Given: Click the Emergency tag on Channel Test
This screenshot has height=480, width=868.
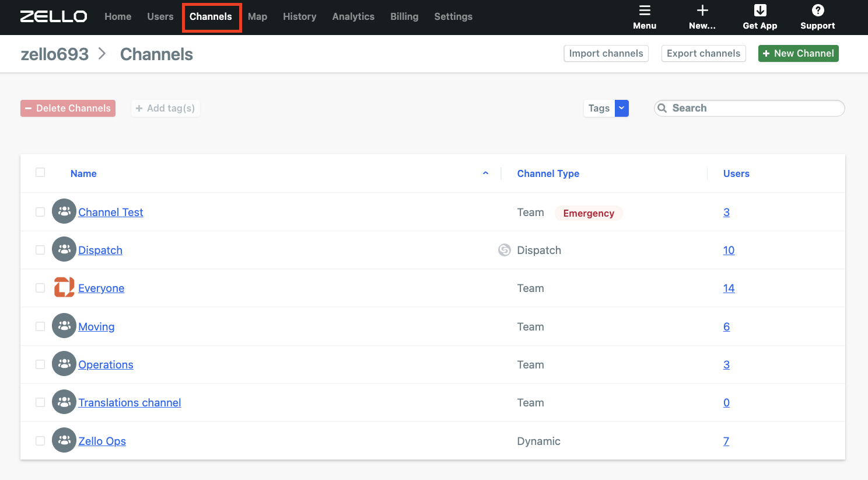Looking at the screenshot, I should [589, 213].
